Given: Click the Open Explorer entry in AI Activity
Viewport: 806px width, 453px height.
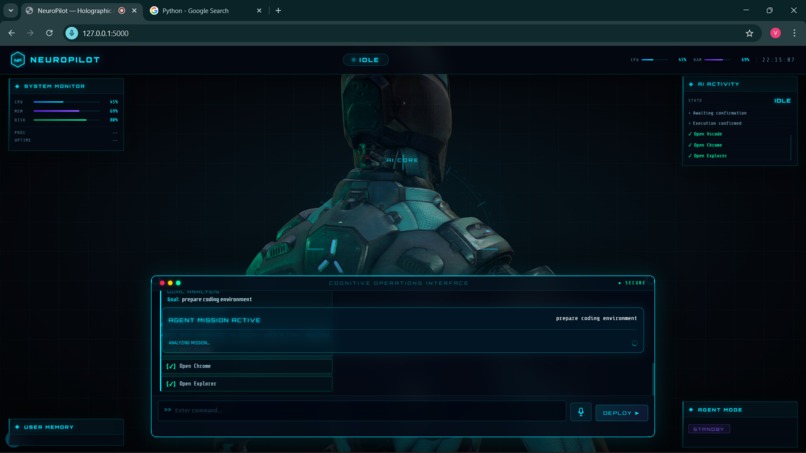Looking at the screenshot, I should (707, 156).
